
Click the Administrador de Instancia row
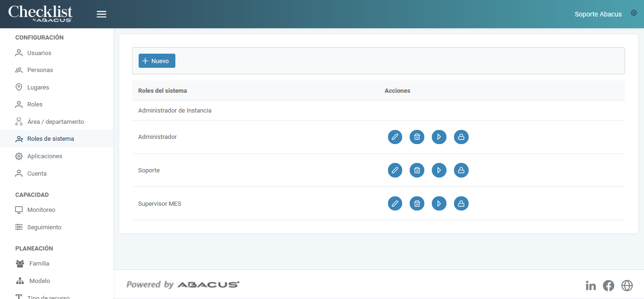click(x=175, y=111)
